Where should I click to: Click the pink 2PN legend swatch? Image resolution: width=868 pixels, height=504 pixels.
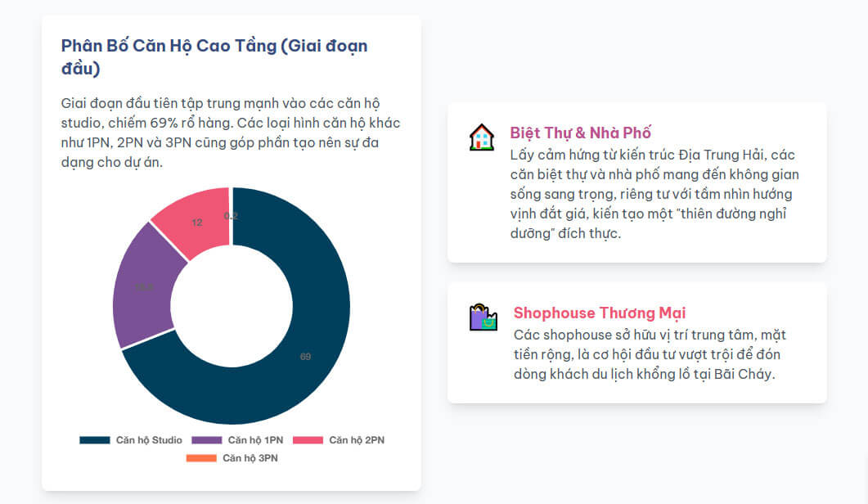(x=308, y=440)
